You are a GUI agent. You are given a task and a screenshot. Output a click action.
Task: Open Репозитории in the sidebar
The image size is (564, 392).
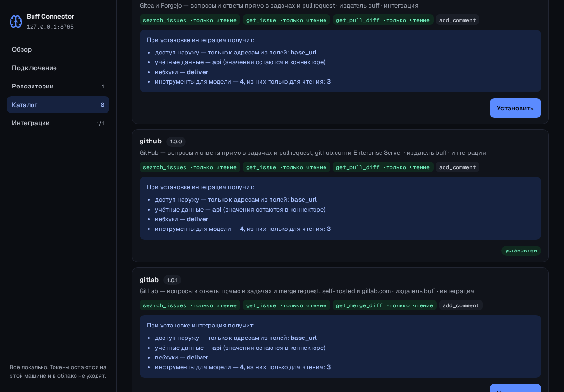pyautogui.click(x=58, y=87)
